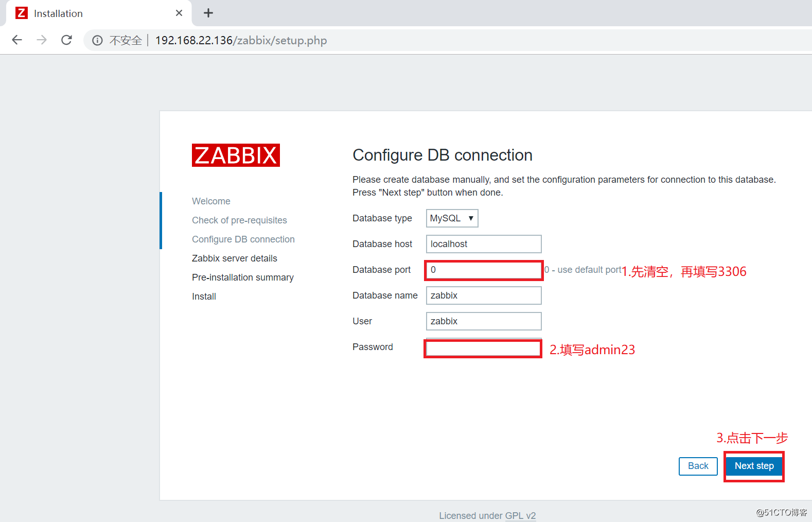Viewport: 812px width, 522px height.
Task: Select the Installation browser tab
Action: point(99,13)
